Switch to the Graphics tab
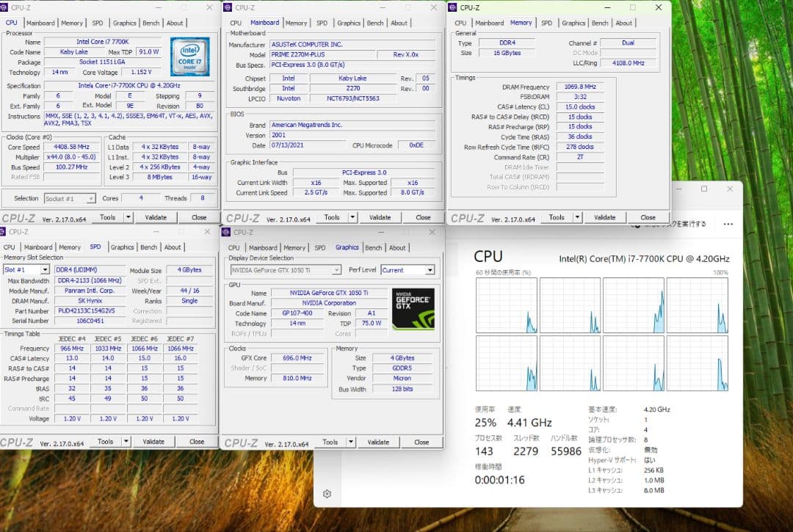 [346, 247]
